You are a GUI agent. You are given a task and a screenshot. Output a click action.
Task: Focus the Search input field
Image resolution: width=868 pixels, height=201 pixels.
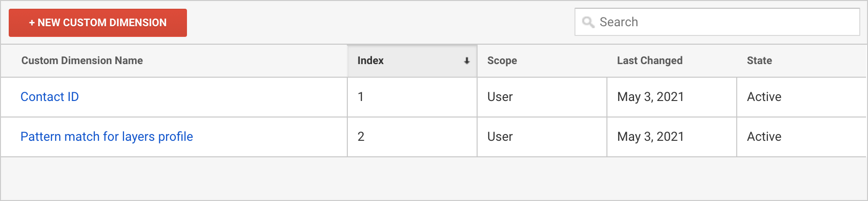coord(717,22)
